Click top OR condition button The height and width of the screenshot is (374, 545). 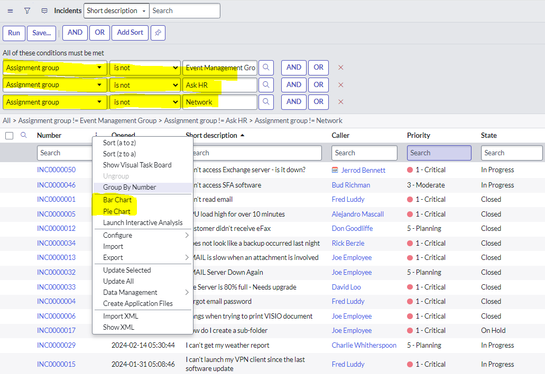[99, 33]
